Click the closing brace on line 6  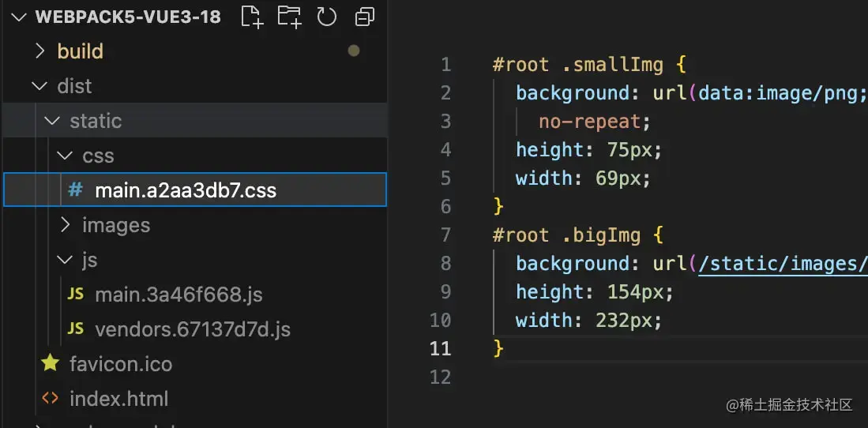point(498,207)
